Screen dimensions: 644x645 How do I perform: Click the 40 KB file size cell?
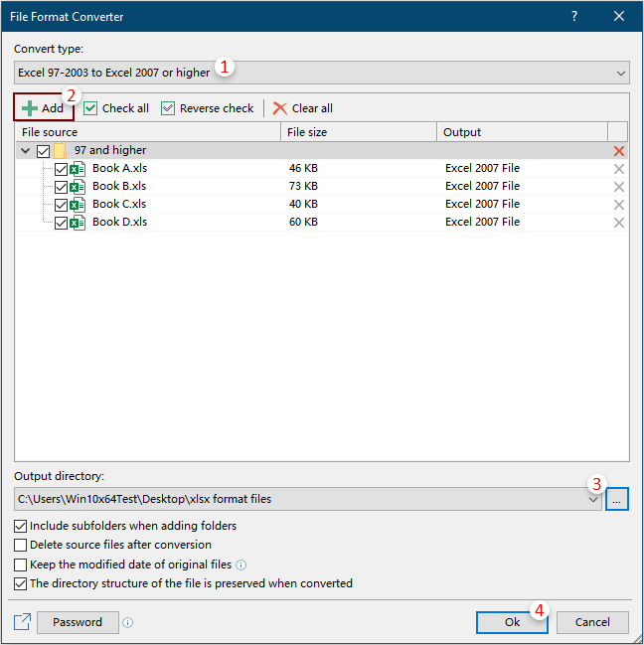pos(303,204)
